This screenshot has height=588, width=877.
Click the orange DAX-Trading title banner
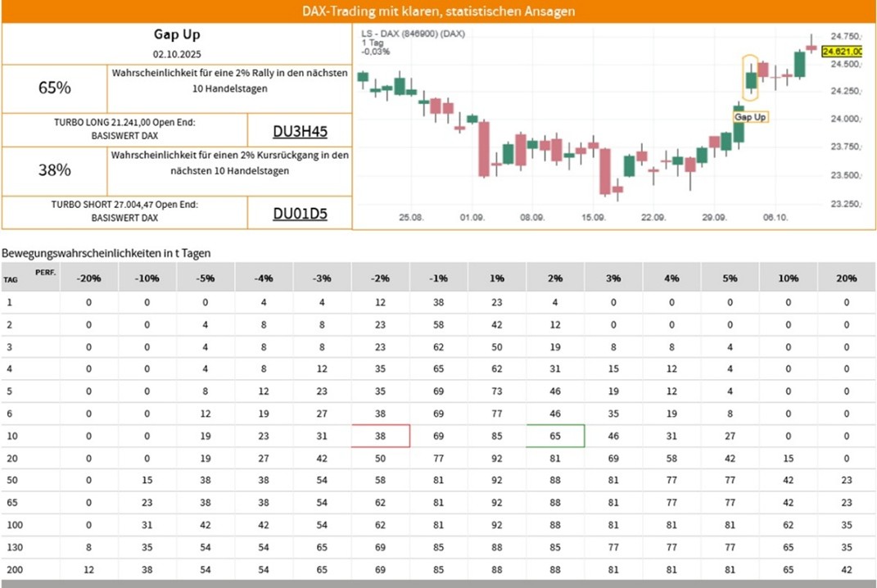tap(438, 11)
